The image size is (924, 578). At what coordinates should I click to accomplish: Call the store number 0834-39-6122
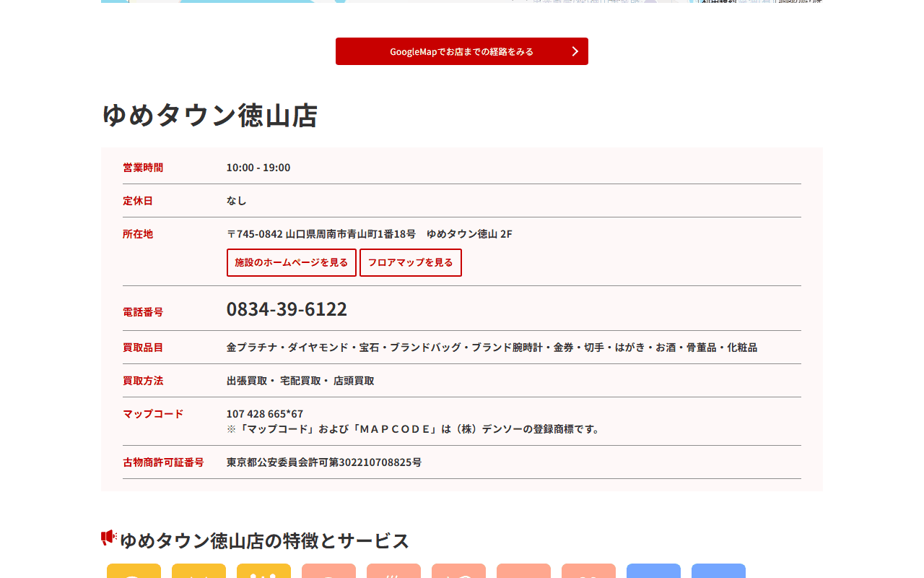(287, 309)
